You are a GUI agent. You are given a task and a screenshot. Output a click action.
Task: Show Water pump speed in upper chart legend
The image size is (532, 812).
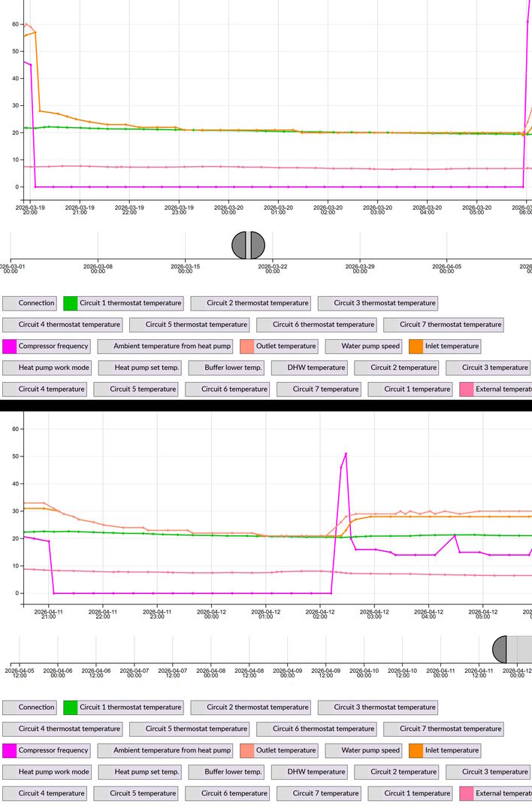(x=370, y=347)
